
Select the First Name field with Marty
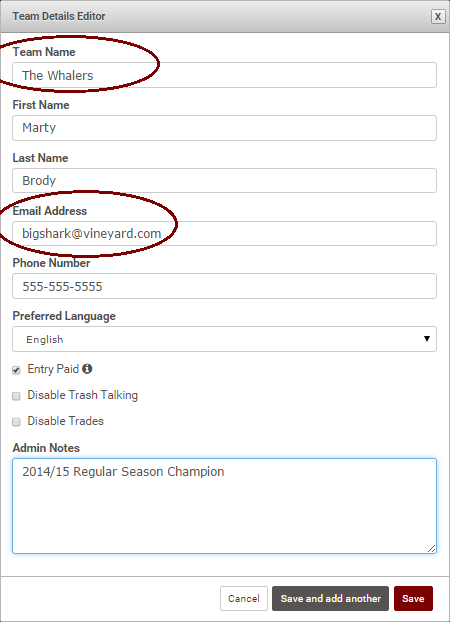click(224, 128)
